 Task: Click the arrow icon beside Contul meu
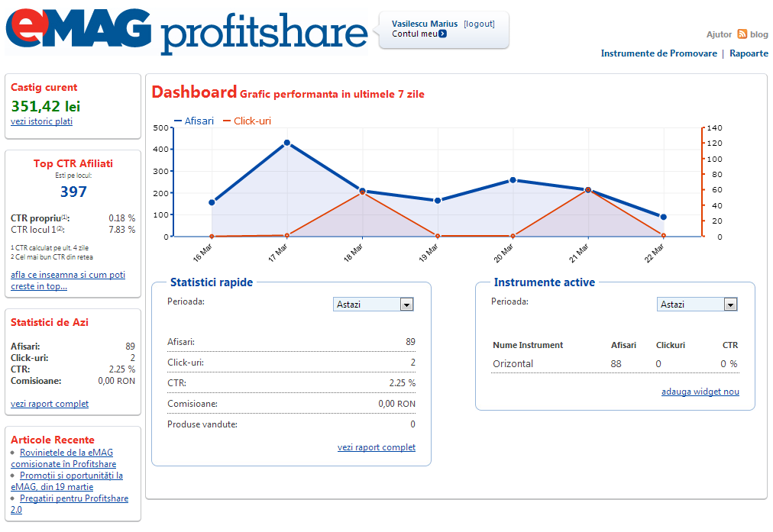coord(443,34)
